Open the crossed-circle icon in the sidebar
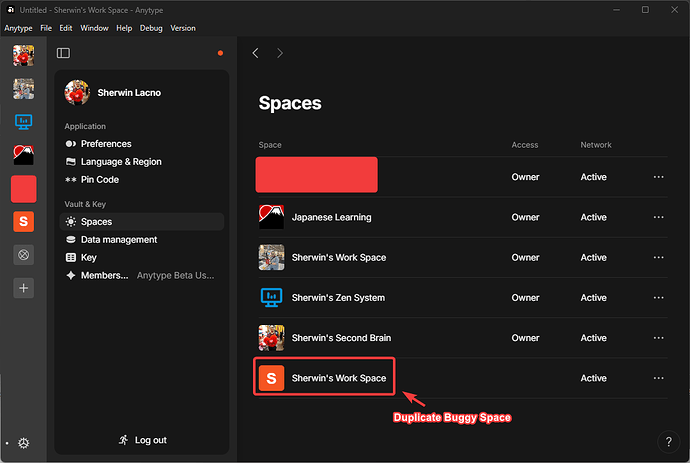The width and height of the screenshot is (690, 463). pos(23,255)
